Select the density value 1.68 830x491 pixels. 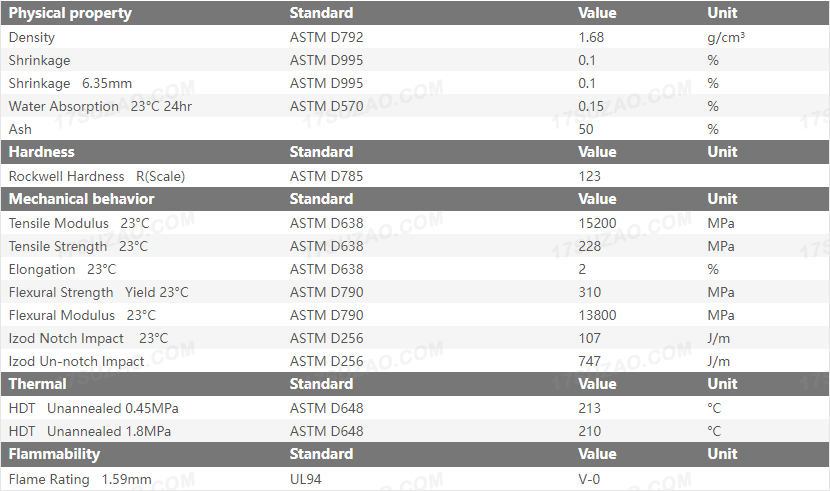point(591,37)
